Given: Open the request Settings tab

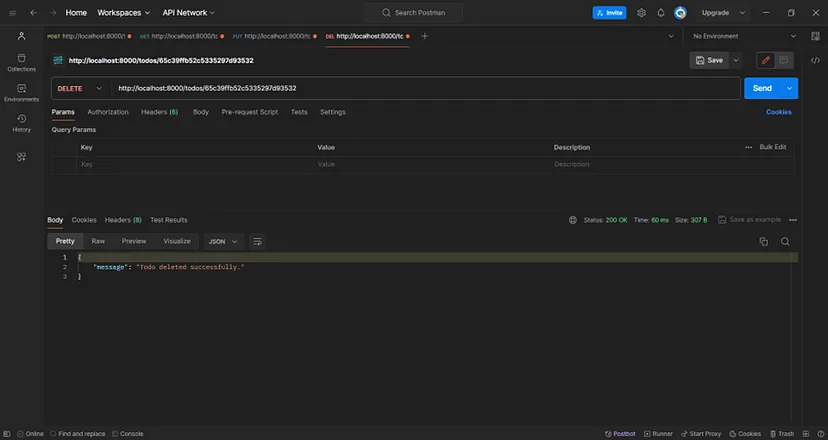Looking at the screenshot, I should [x=333, y=112].
